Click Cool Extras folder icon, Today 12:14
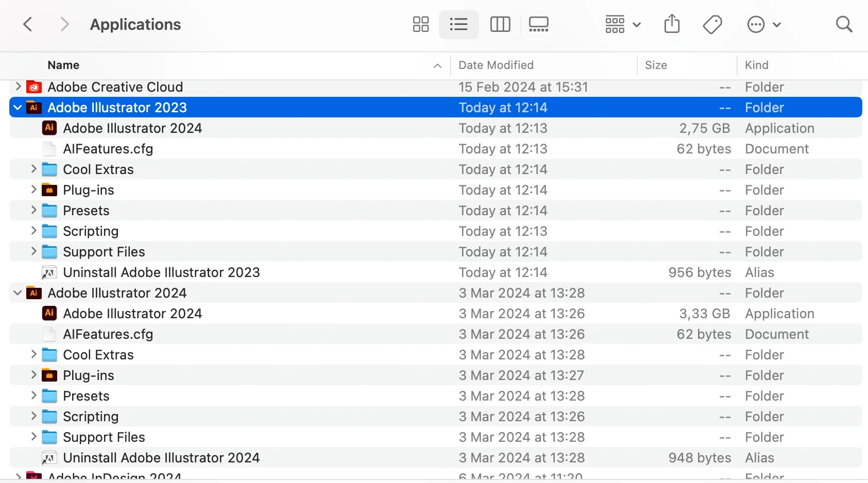Image resolution: width=868 pixels, height=483 pixels. pyautogui.click(x=49, y=169)
